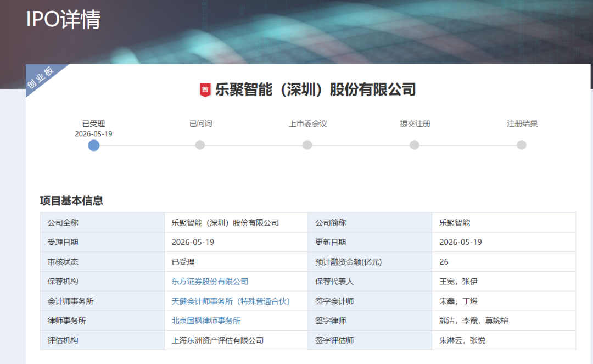Click the 王宽，张伊 representatives value
Screen dimensions: 593x364
coord(458,282)
